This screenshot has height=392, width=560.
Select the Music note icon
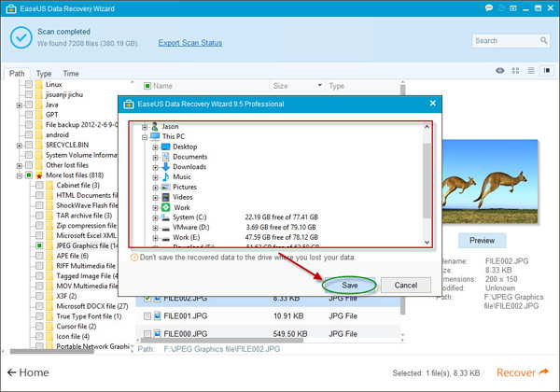tap(166, 176)
